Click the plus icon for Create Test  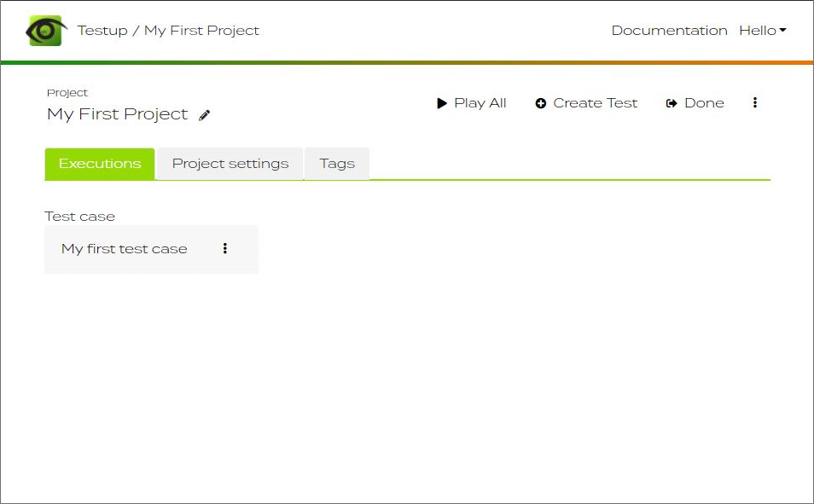(540, 103)
